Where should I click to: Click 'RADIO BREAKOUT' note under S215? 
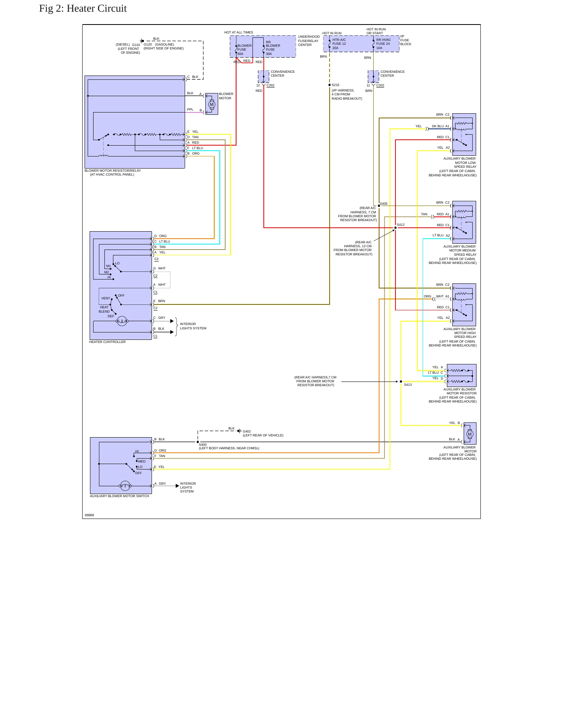pyautogui.click(x=347, y=98)
